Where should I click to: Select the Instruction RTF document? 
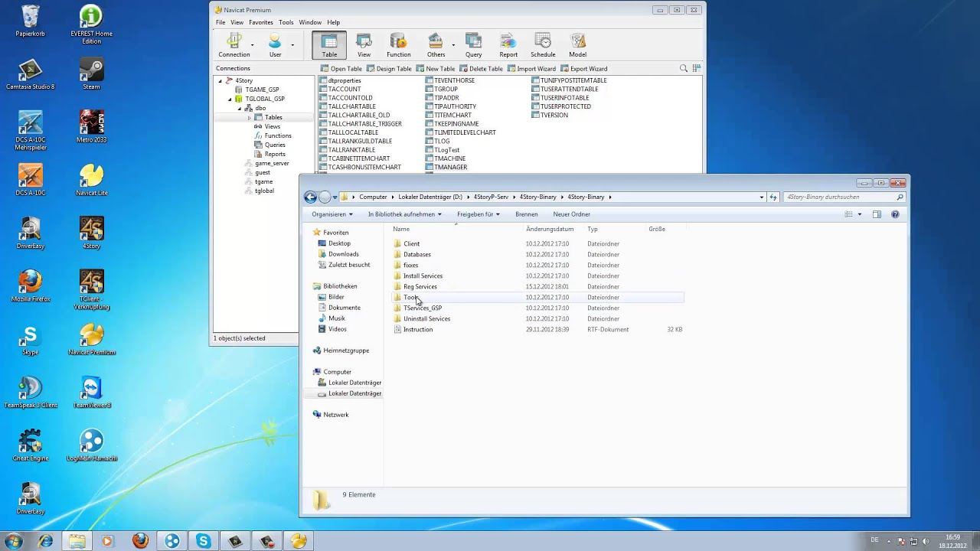tap(418, 329)
